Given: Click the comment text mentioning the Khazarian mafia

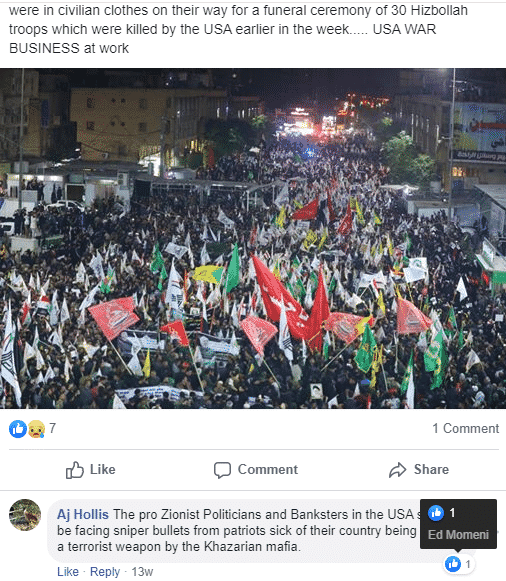Looking at the screenshot, I should (237, 531).
